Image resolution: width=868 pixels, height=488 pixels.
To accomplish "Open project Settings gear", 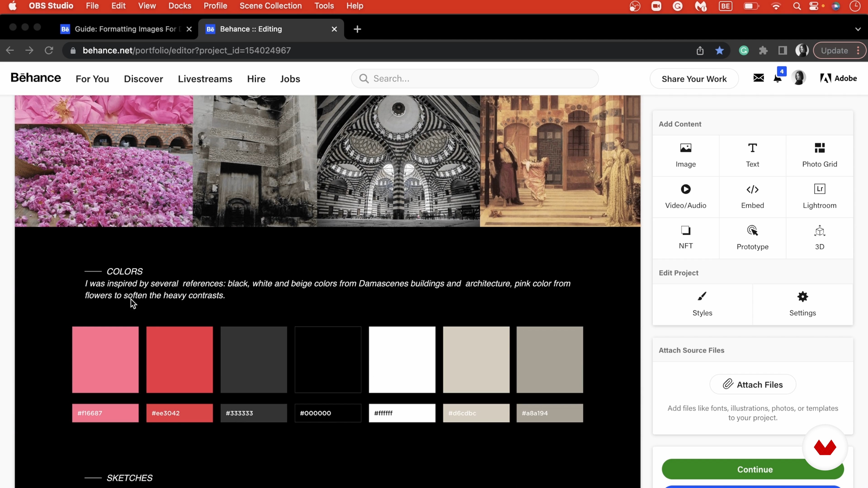I will (x=802, y=304).
